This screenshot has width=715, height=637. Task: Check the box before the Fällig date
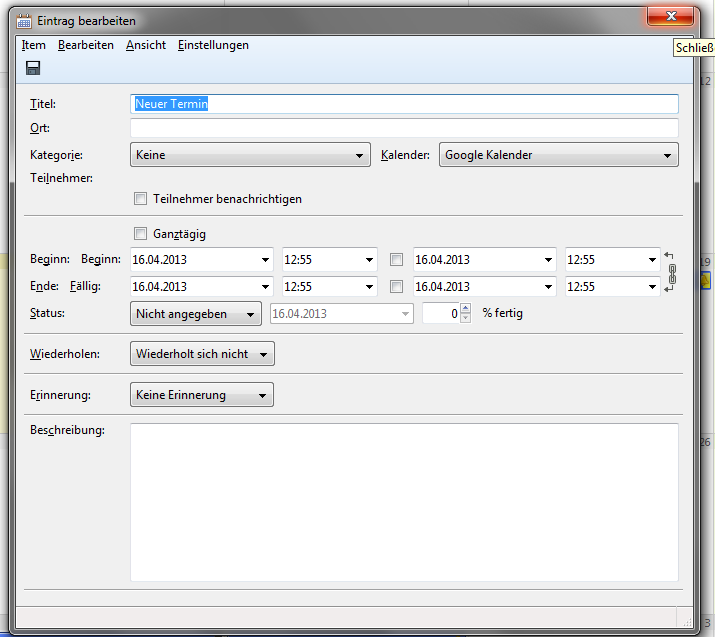click(x=397, y=287)
